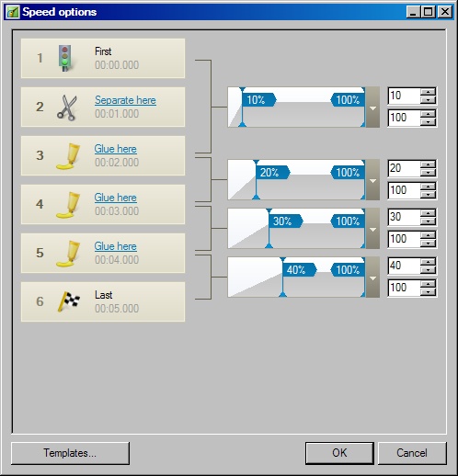Confirm with the OK button
This screenshot has width=458, height=476.
[x=339, y=453]
